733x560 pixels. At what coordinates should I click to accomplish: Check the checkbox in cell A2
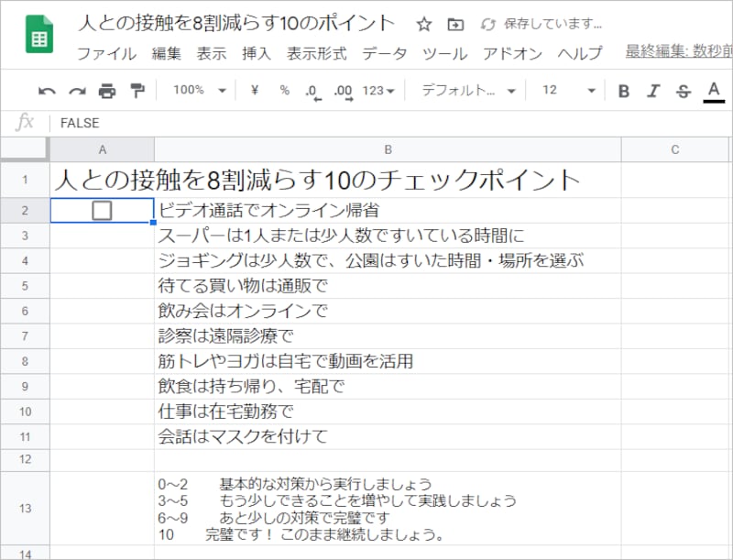101,210
